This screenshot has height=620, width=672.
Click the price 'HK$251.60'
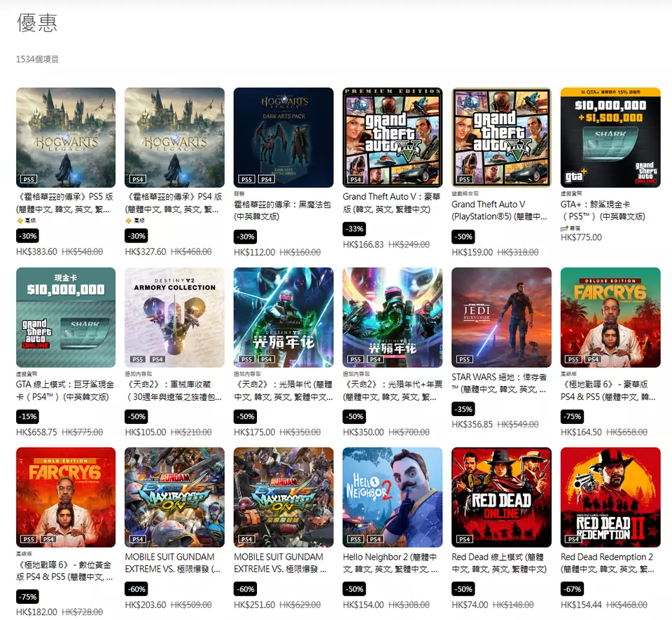point(255,605)
